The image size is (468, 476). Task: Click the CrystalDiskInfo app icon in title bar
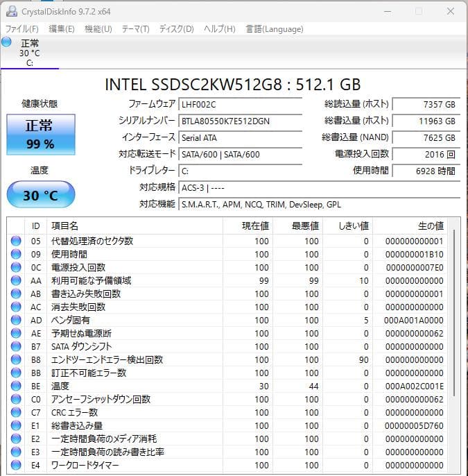point(12,11)
